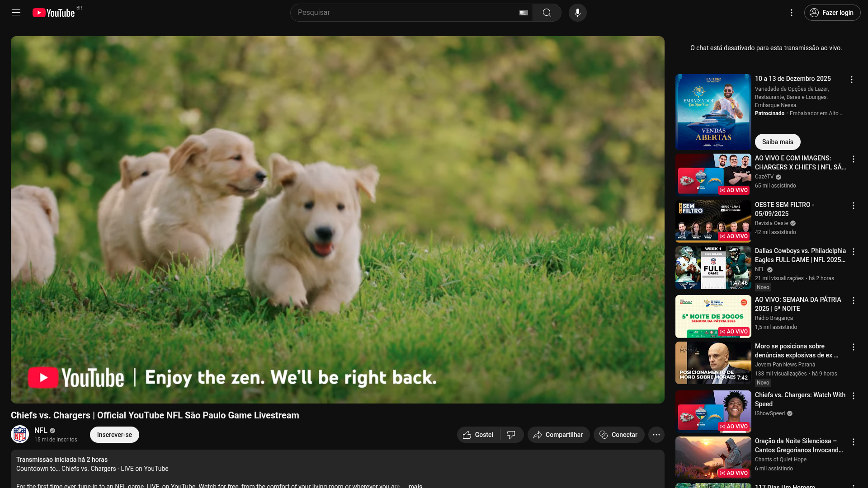Image resolution: width=868 pixels, height=488 pixels.
Task: Click Rádio Bragança channel name
Action: (x=774, y=318)
